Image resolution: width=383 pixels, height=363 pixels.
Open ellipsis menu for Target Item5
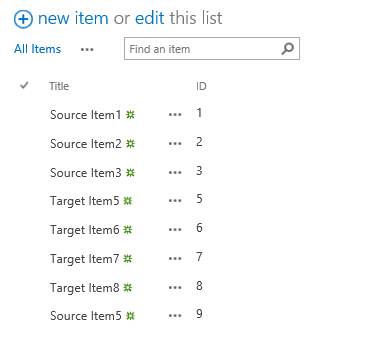coord(175,201)
